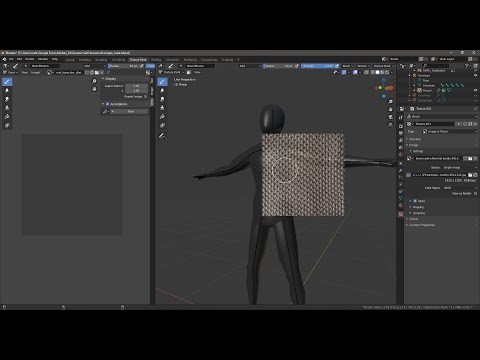
Task: Select the Annotate tool in the 3D viewport toolbar
Action: pos(162,136)
